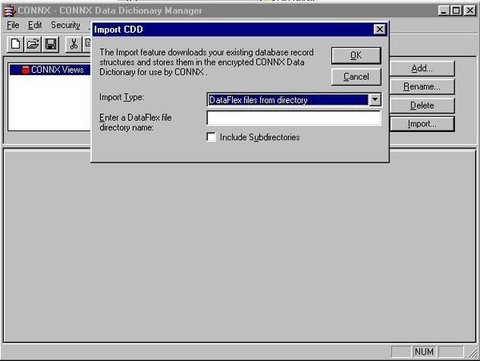Enable the Include Subdirectories checkbox
Screen dimensions: 480x361
point(211,137)
